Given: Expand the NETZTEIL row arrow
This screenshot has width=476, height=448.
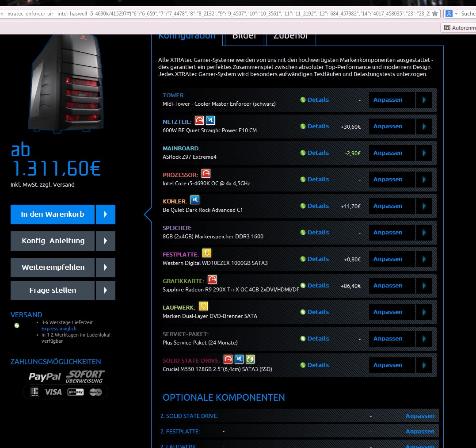Looking at the screenshot, I should click(x=424, y=126).
